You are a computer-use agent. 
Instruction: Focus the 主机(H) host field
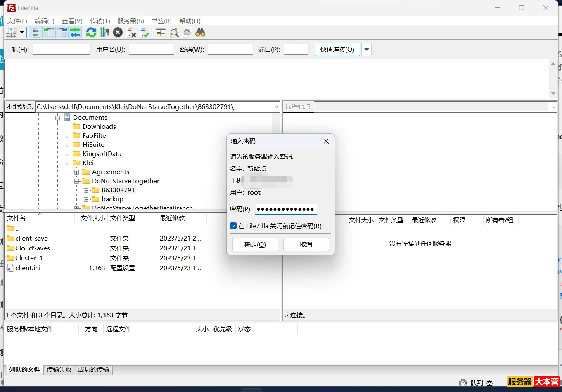coord(62,49)
